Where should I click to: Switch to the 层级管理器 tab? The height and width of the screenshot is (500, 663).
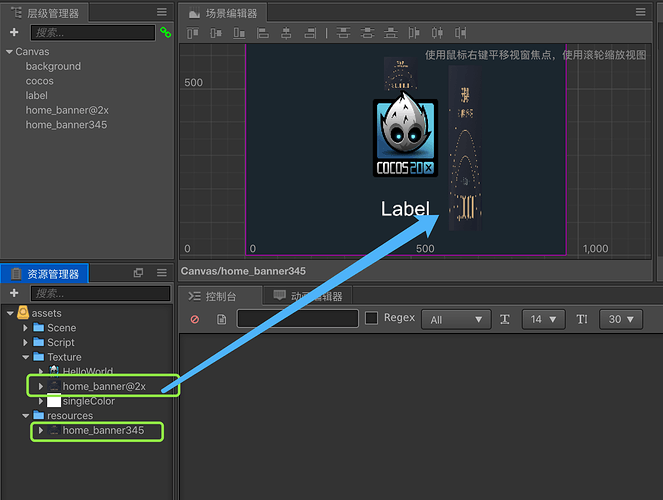[45, 13]
